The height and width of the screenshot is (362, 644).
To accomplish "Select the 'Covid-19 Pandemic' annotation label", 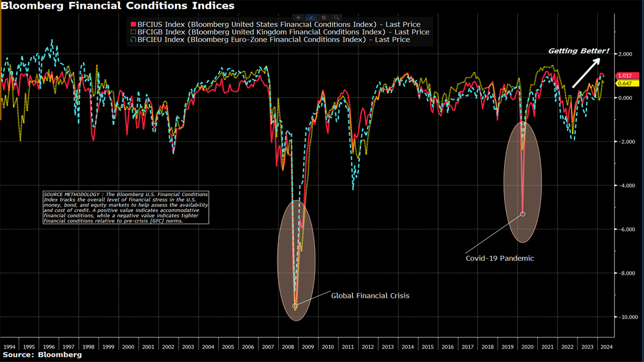I will point(500,258).
